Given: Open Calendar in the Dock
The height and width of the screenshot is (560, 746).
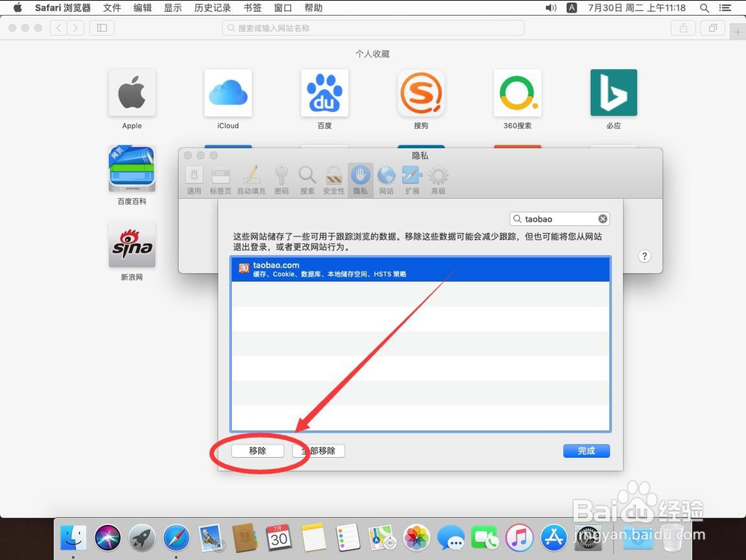Looking at the screenshot, I should (x=279, y=538).
